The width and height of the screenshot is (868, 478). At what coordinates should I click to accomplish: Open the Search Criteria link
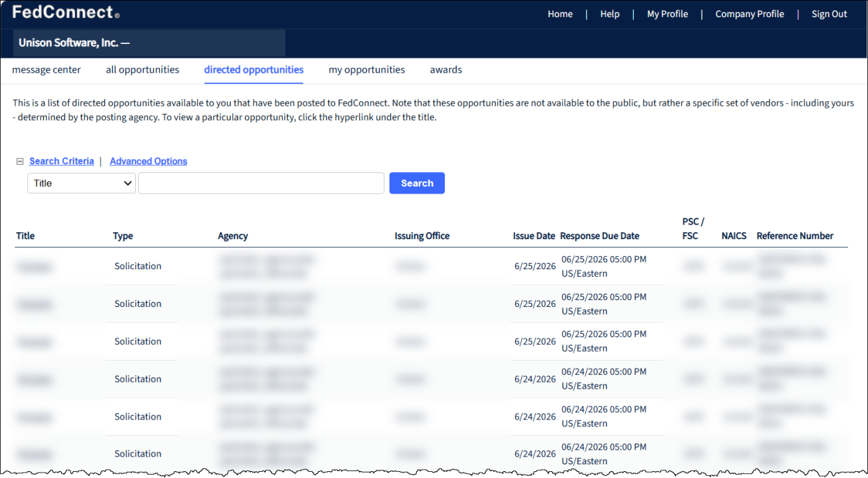tap(62, 161)
